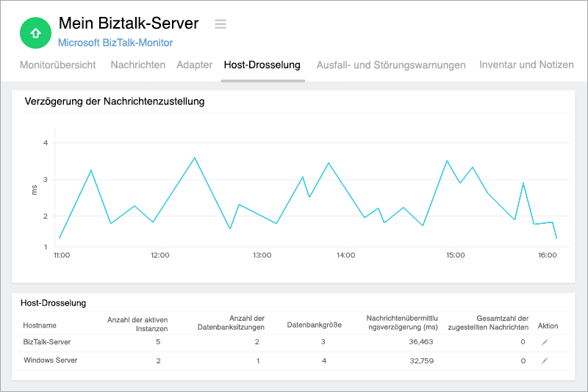Click the Mein Biztalk-Server title

pyautogui.click(x=128, y=23)
